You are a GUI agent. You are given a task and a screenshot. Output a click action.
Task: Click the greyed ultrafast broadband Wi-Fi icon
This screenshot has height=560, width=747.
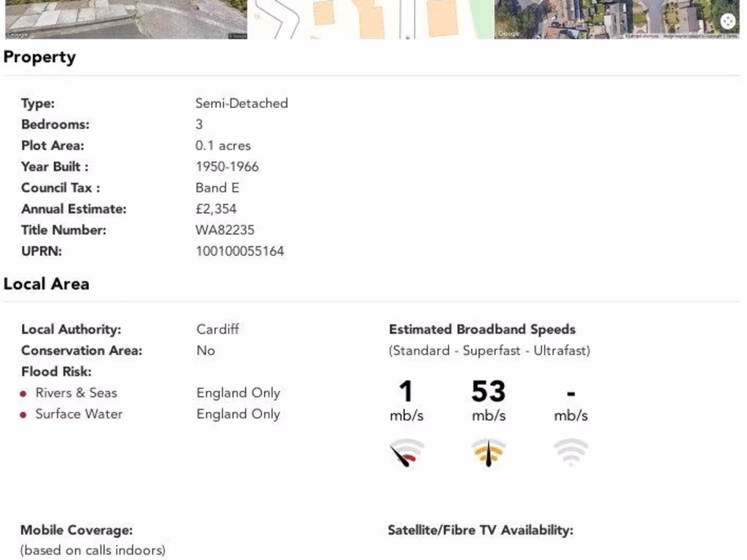coord(570,453)
